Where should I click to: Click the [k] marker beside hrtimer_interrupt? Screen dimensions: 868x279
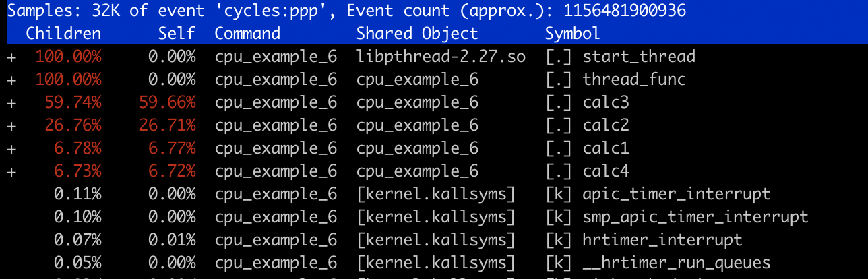(x=559, y=240)
